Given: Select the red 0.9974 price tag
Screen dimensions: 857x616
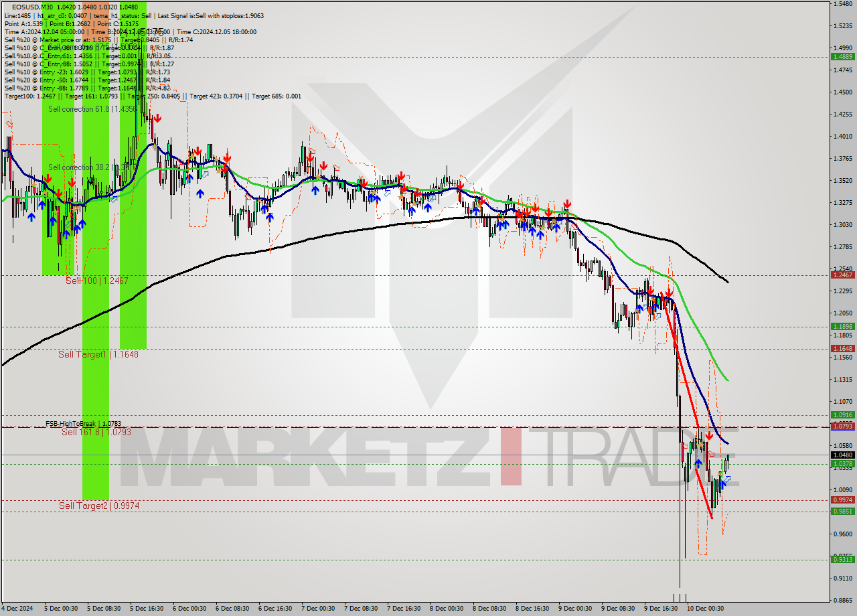Looking at the screenshot, I should tap(842, 500).
